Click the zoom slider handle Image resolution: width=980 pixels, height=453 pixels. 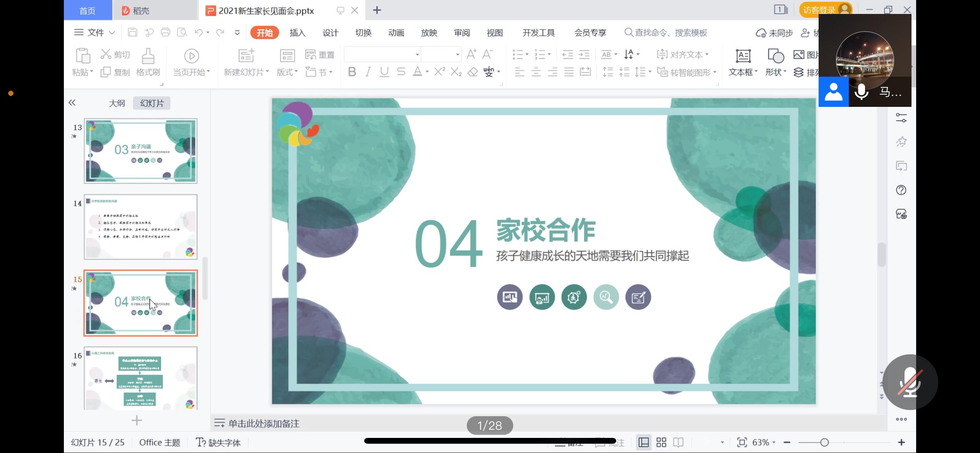[824, 442]
